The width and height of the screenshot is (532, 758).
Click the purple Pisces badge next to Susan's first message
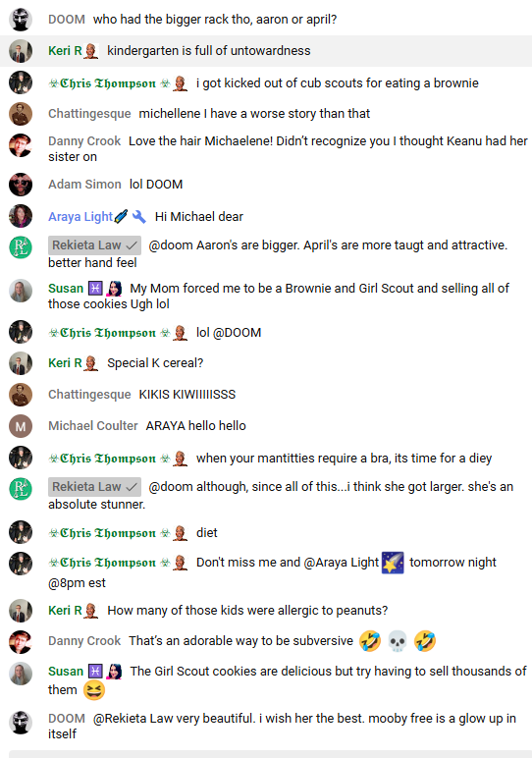pos(95,289)
